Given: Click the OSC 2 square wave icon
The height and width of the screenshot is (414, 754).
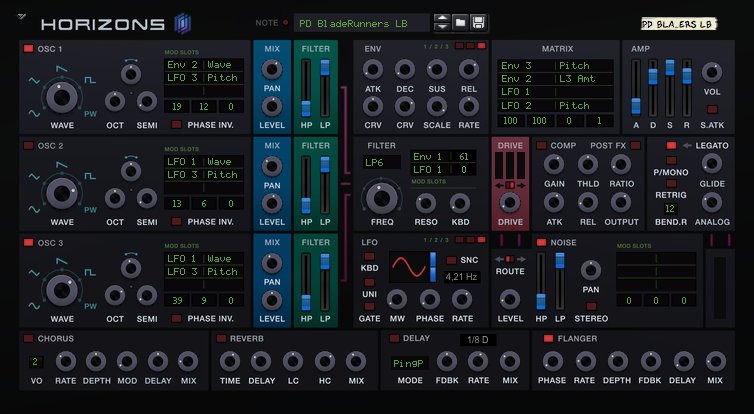Looking at the screenshot, I should tap(90, 176).
